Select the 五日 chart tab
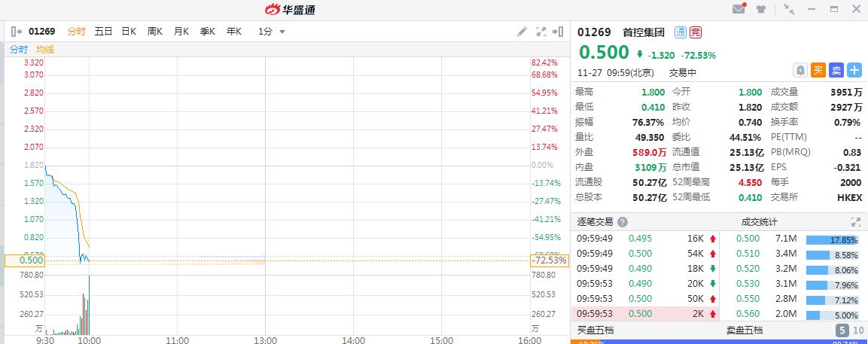Image resolution: width=868 pixels, height=344 pixels. point(103,32)
